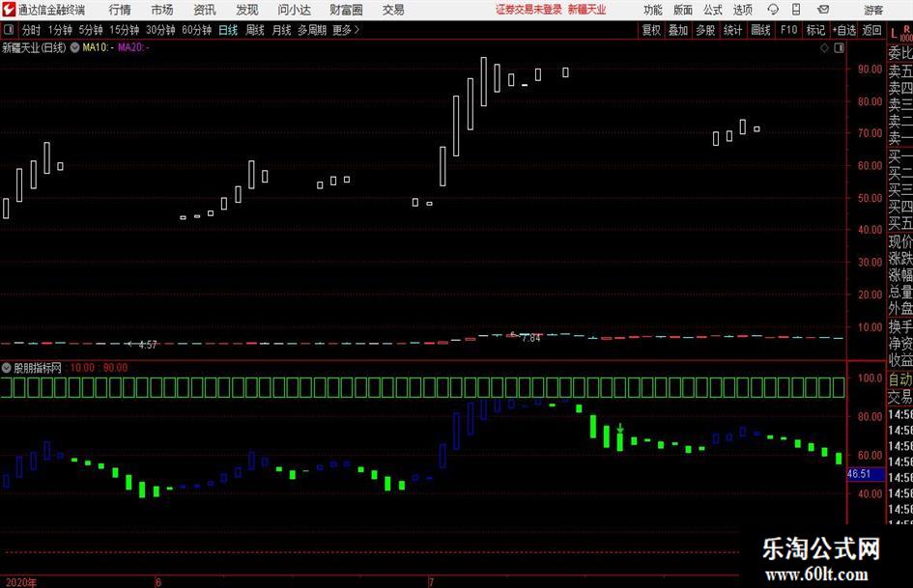Image resolution: width=913 pixels, height=588 pixels.
Task: Click the 标记 mark toolbar button
Action: click(x=815, y=30)
